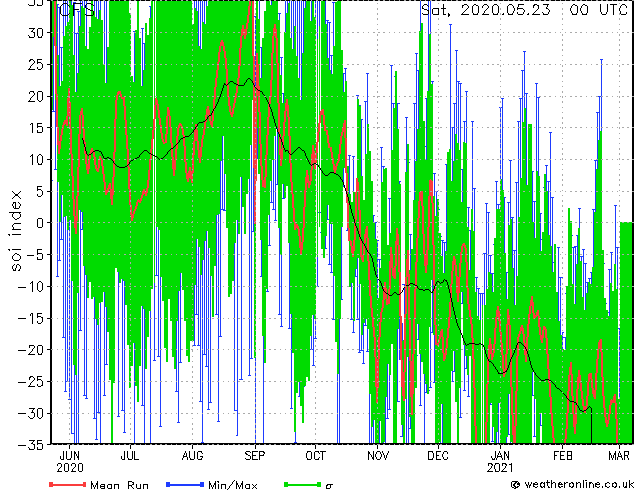
Task: Click the CFS model label
Action: point(76,10)
